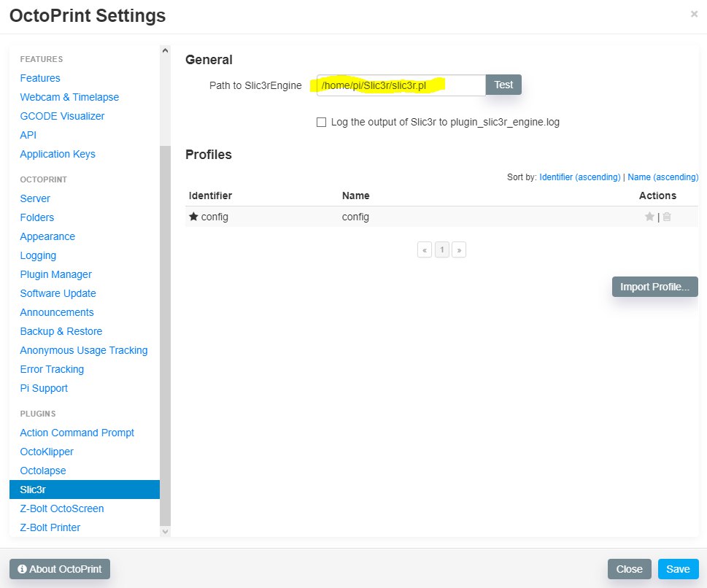Open the Appearance settings section
The height and width of the screenshot is (588, 707).
point(47,237)
